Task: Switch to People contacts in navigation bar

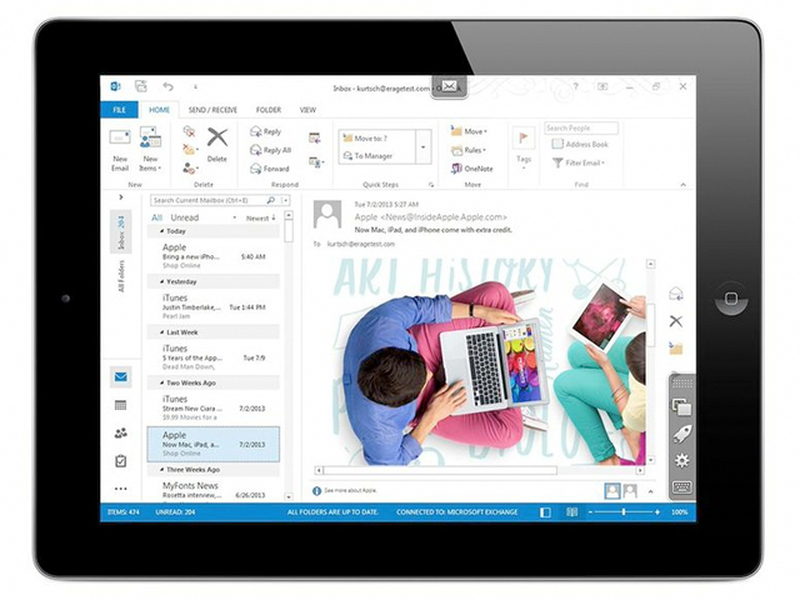Action: point(121,433)
